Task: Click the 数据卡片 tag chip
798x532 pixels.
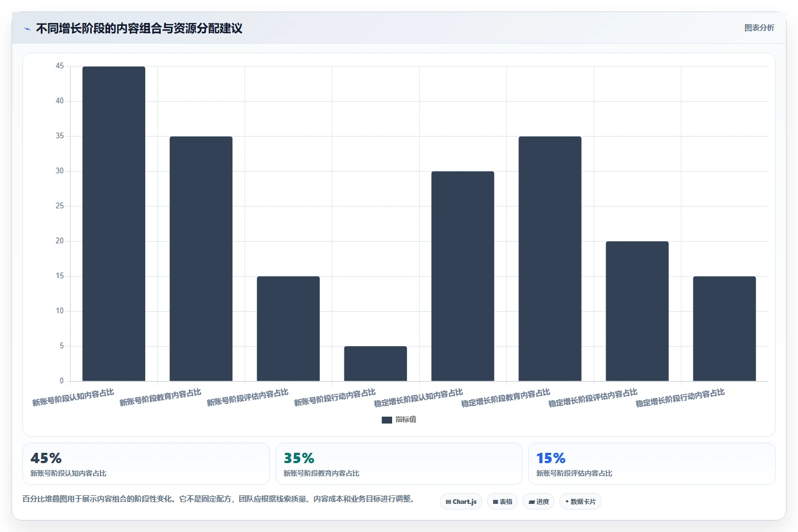Action: pos(580,502)
